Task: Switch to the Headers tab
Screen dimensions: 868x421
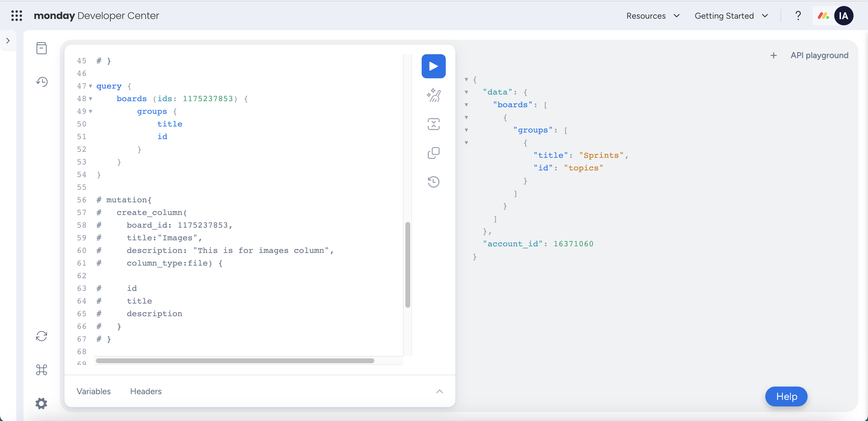Action: [x=146, y=391]
